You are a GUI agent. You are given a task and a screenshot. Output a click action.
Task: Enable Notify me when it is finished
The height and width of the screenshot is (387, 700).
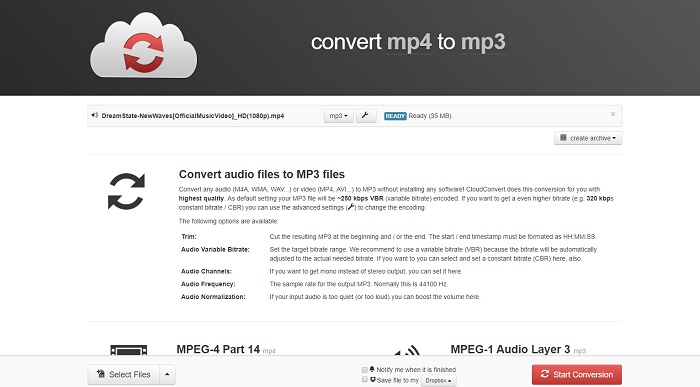coord(365,370)
